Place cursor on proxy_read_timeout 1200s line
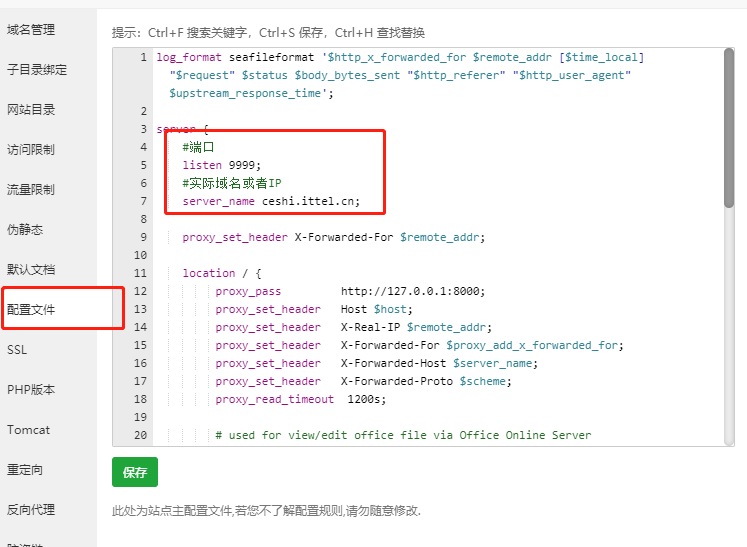The height and width of the screenshot is (547, 747). pyautogui.click(x=300, y=399)
